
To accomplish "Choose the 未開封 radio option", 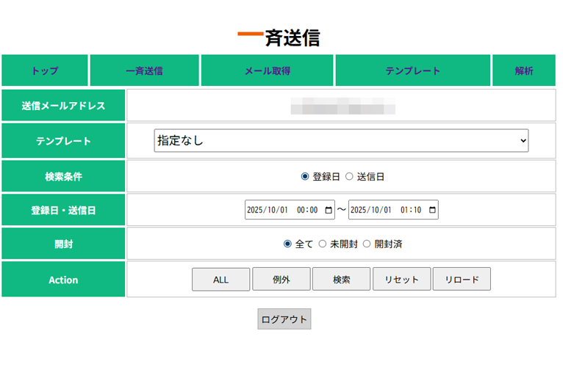I will click(x=322, y=244).
